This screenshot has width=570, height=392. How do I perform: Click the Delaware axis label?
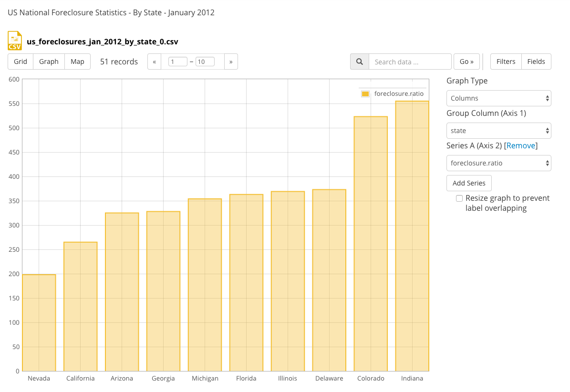tap(329, 378)
